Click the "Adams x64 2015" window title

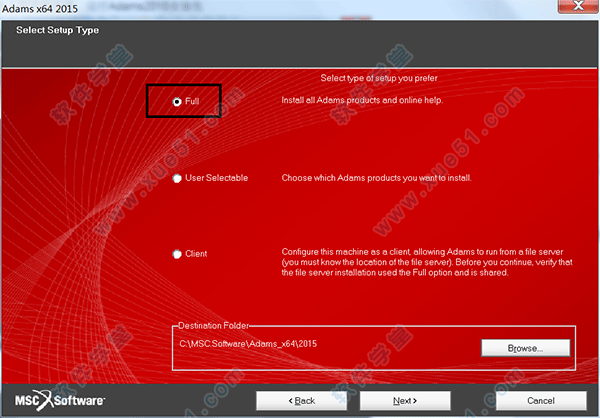tap(40, 8)
